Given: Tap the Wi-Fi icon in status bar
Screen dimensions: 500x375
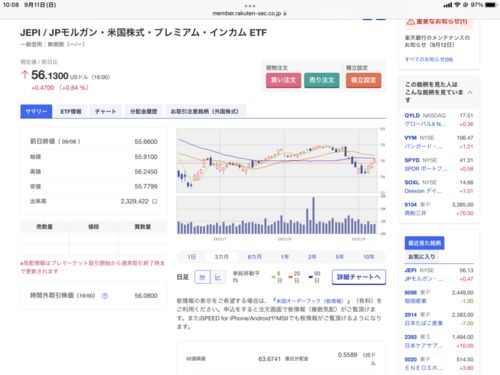Looking at the screenshot, I should (x=457, y=5).
